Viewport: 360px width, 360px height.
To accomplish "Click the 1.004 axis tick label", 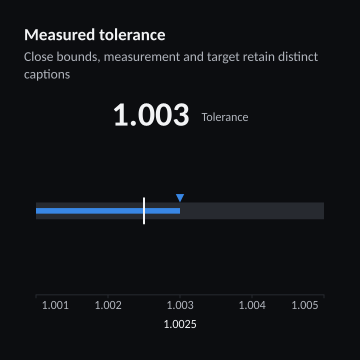I will [252, 305].
